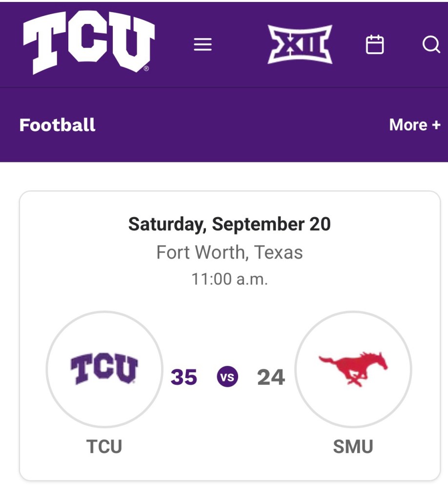Click the Fort Worth, Texas location text

pyautogui.click(x=229, y=253)
